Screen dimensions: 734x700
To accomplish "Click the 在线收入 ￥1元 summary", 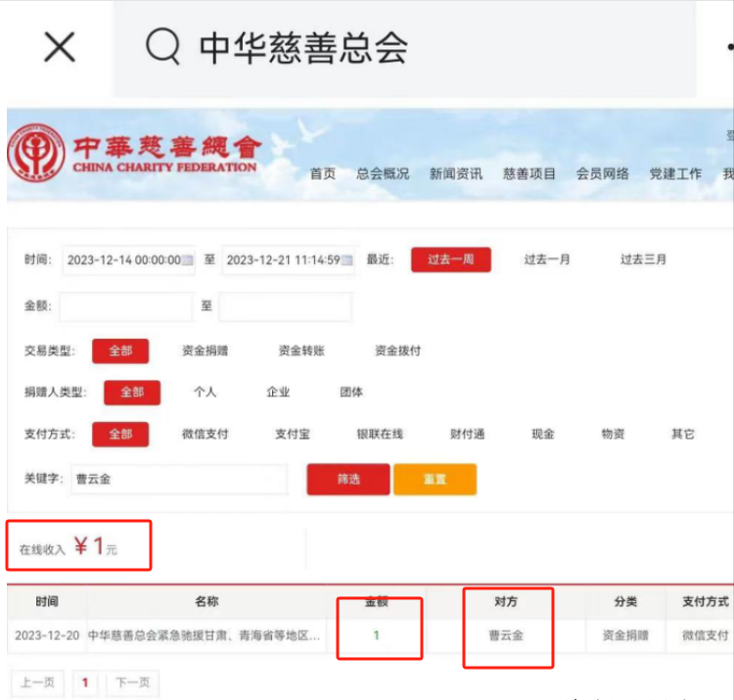I will (x=69, y=546).
